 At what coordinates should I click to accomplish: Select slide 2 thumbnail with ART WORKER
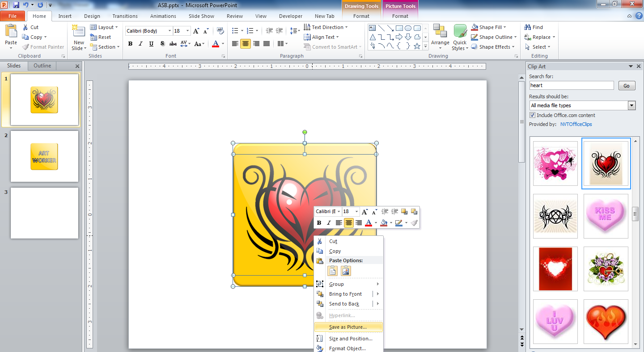point(44,156)
